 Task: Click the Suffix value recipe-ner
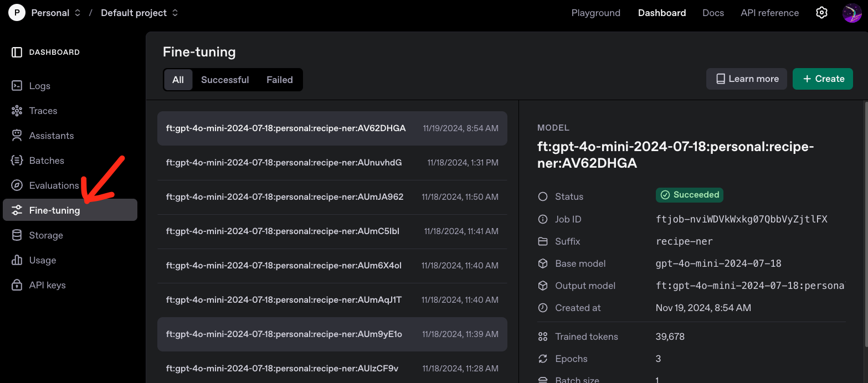point(684,241)
